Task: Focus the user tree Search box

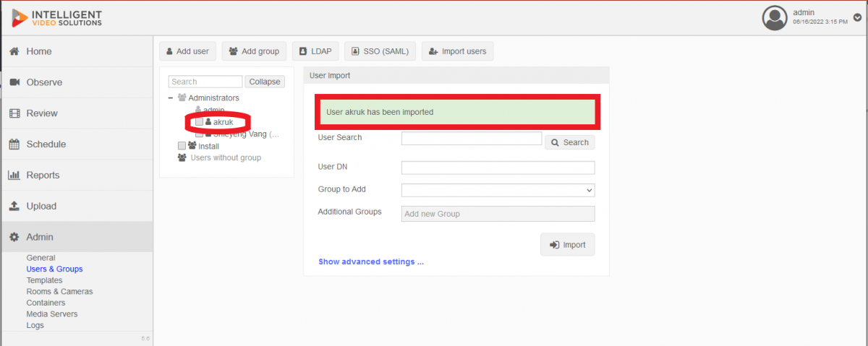Action: pos(205,82)
